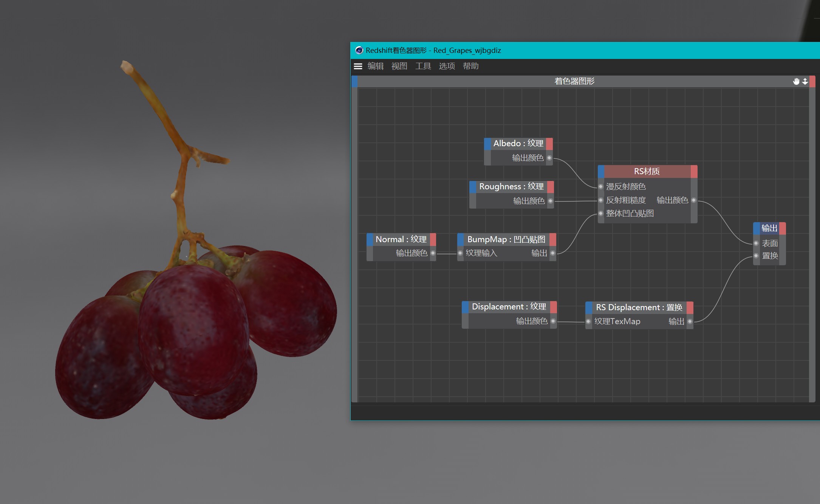Open the 编辑 menu

pos(375,66)
